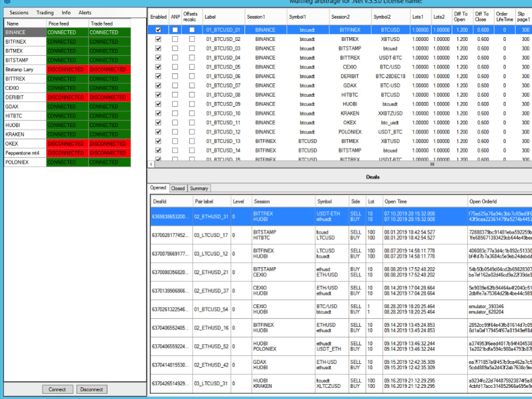Toggle Enabled checkbox for 01_BTCUSD_01
Image resolution: width=532 pixels, height=399 pixels.
[158, 30]
